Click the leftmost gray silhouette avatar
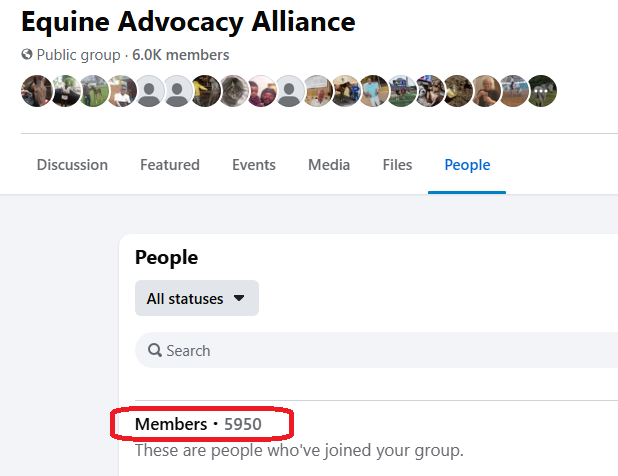The image size is (618, 476). click(150, 91)
